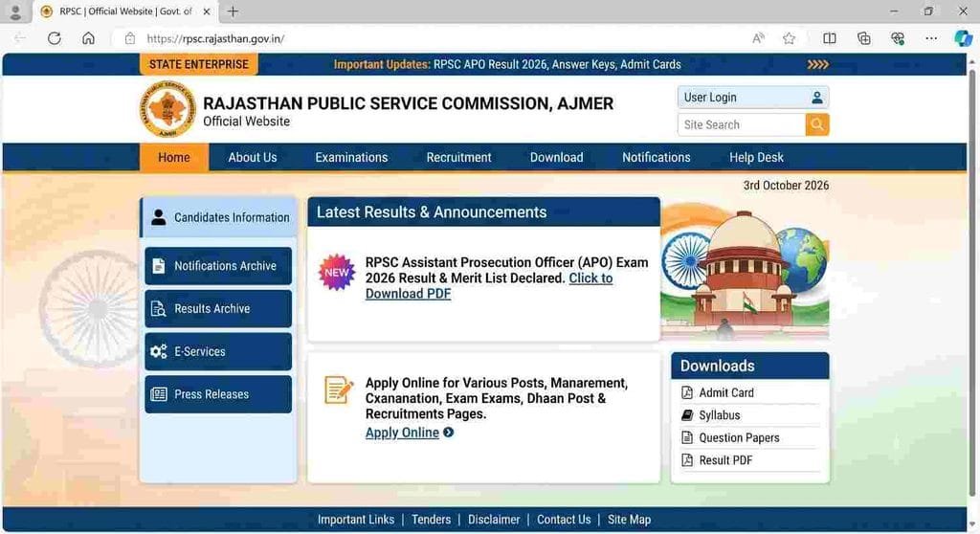This screenshot has width=980, height=534.
Task: Click the Result PDF file icon
Action: (x=687, y=460)
